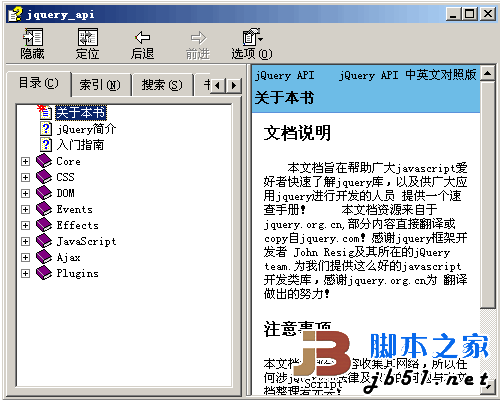Select the jQuery简介 help topic icon
The height and width of the screenshot is (400, 500).
(46, 129)
